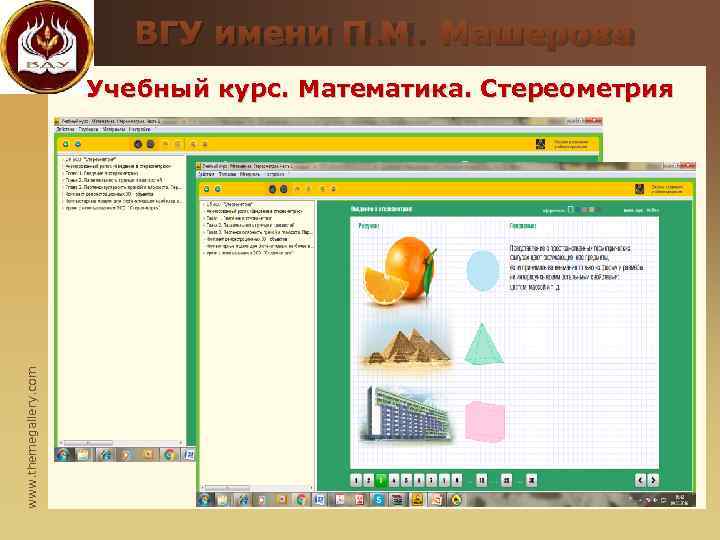Select 'Тема 2' row in back window tree
This screenshot has width=720, height=540.
pos(115,180)
